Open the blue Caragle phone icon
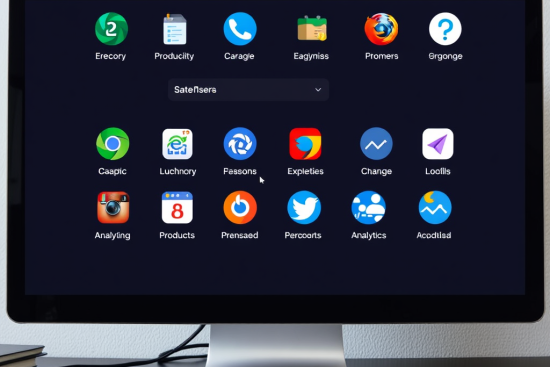Image resolution: width=550 pixels, height=367 pixels. click(240, 29)
